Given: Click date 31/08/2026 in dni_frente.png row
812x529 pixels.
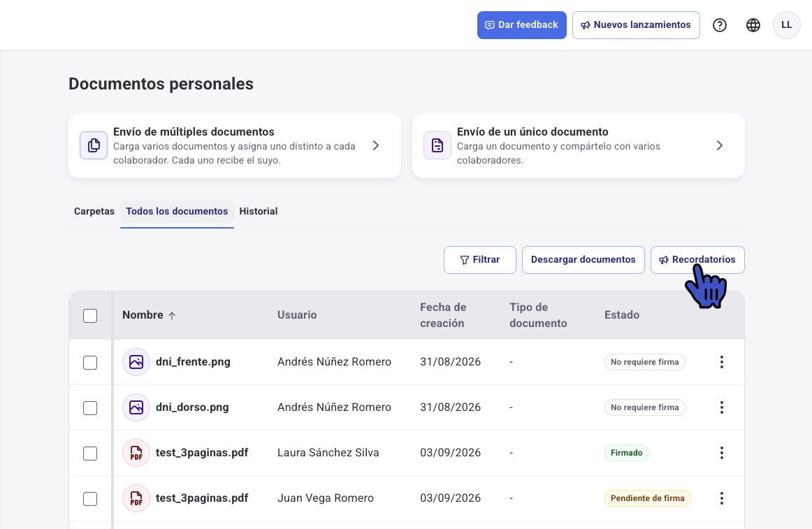Looking at the screenshot, I should (x=450, y=362).
